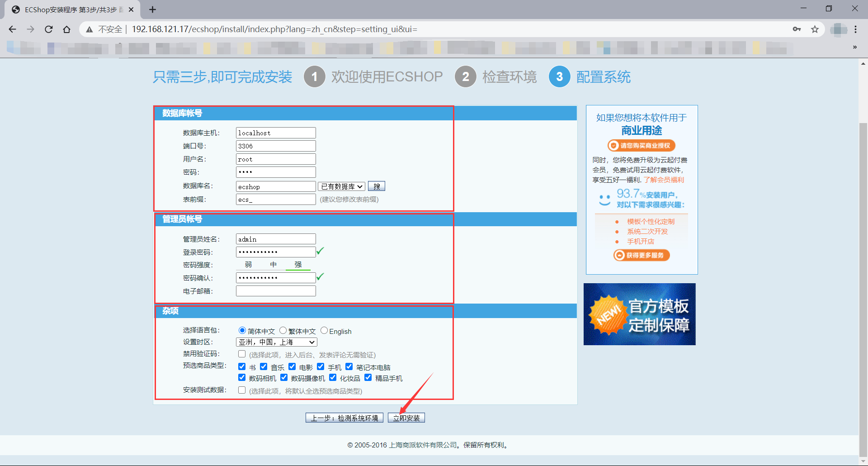Click the 搜 search databases button
Screen dimensions: 868x466
point(377,186)
